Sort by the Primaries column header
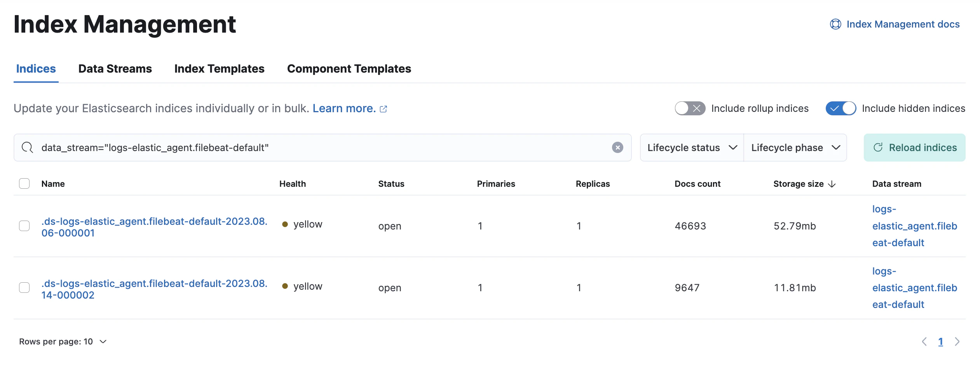Image resolution: width=980 pixels, height=379 pixels. click(496, 184)
